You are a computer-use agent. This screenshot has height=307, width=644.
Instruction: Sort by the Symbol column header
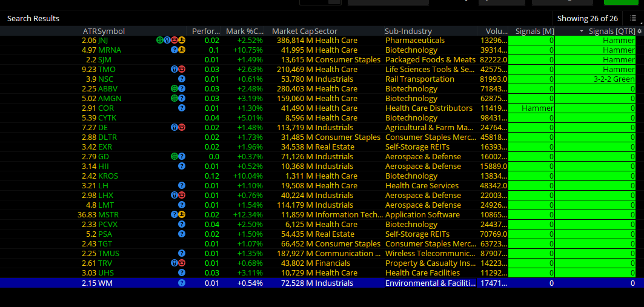tap(111, 31)
